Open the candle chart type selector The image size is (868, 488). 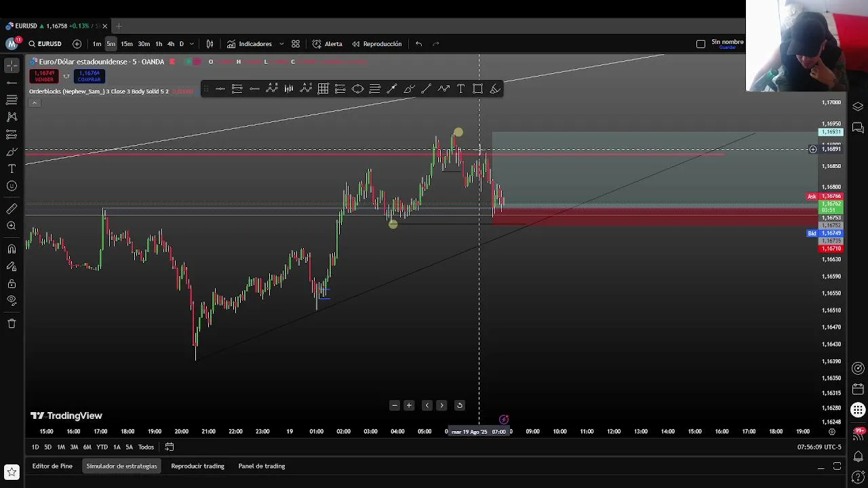[x=210, y=44]
